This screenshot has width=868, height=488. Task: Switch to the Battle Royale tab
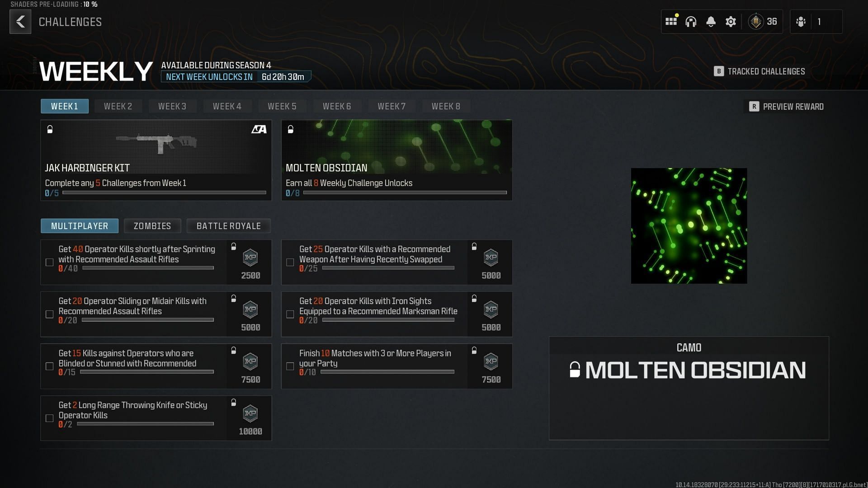(x=228, y=226)
